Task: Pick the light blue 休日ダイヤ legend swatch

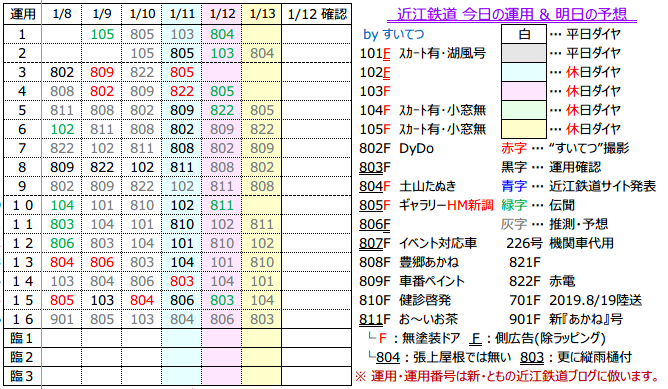Action: click(524, 72)
